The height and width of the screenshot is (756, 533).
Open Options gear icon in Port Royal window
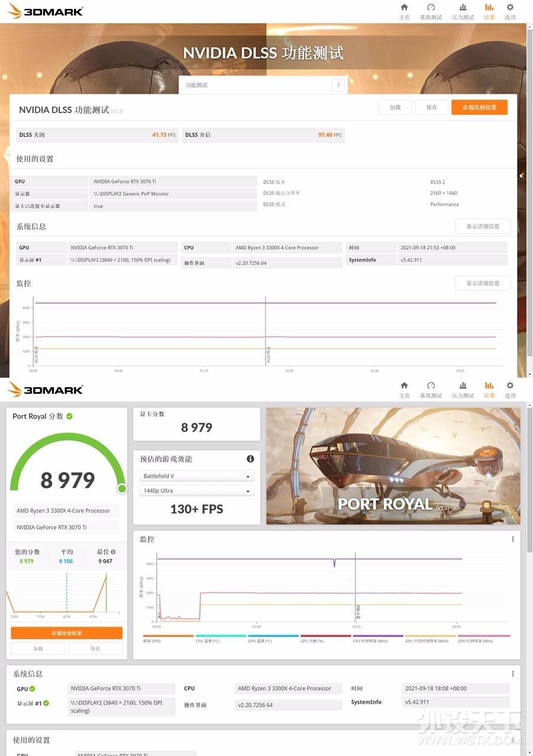pyautogui.click(x=510, y=385)
